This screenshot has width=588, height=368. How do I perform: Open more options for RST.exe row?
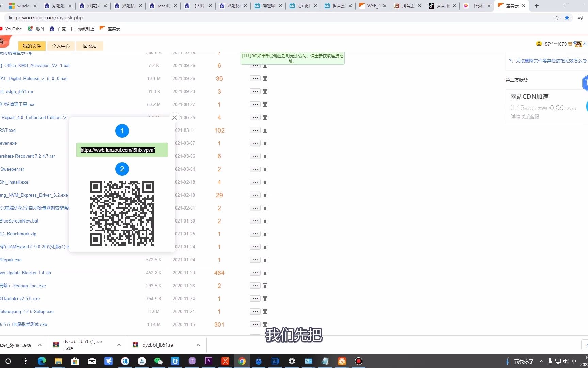[255, 131]
